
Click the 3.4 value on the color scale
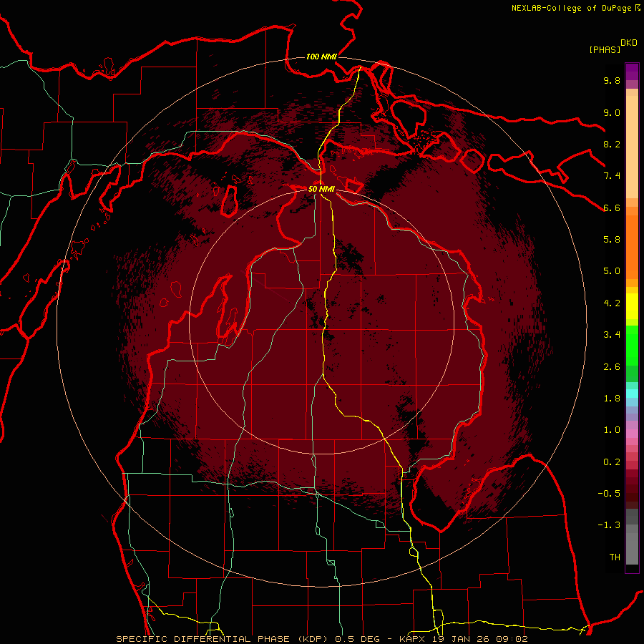612,335
